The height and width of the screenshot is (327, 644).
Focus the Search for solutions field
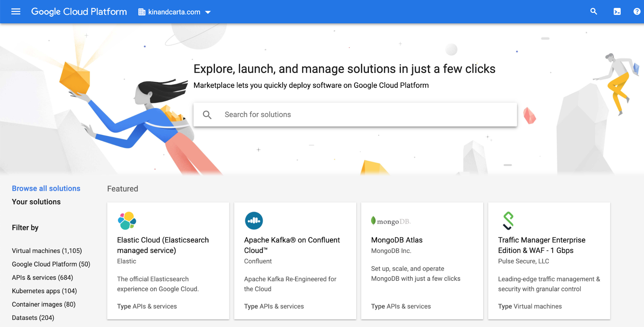click(x=355, y=115)
